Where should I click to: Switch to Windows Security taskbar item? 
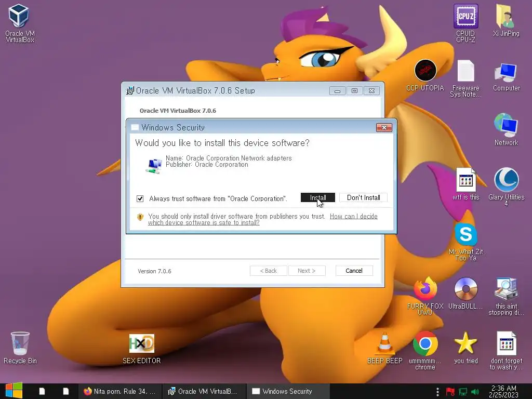coord(288,391)
